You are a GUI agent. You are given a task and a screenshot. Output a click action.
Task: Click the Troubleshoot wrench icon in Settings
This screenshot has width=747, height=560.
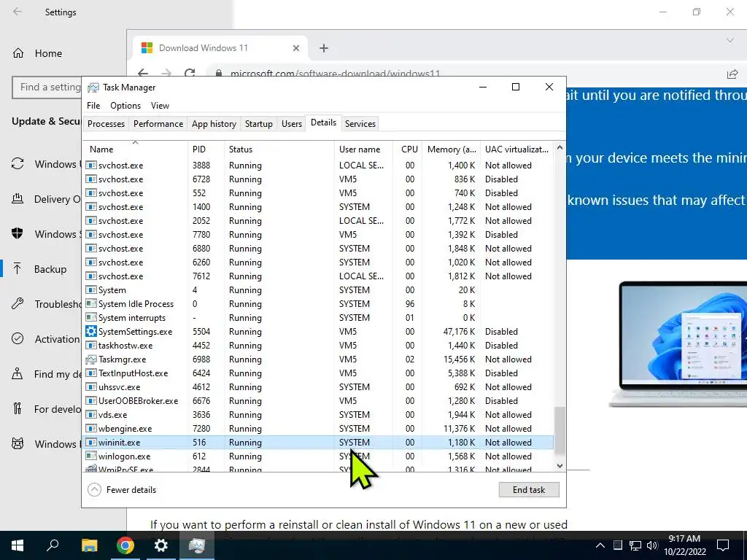tap(18, 304)
